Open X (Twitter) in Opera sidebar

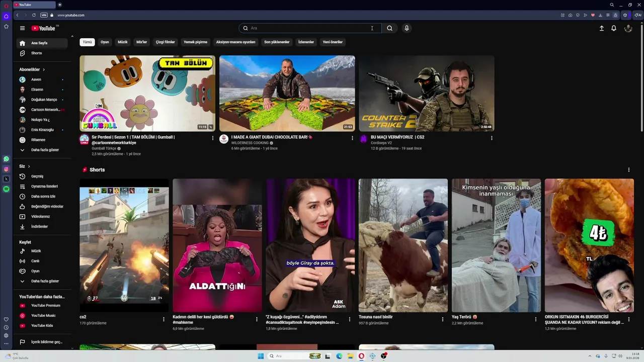(6, 179)
